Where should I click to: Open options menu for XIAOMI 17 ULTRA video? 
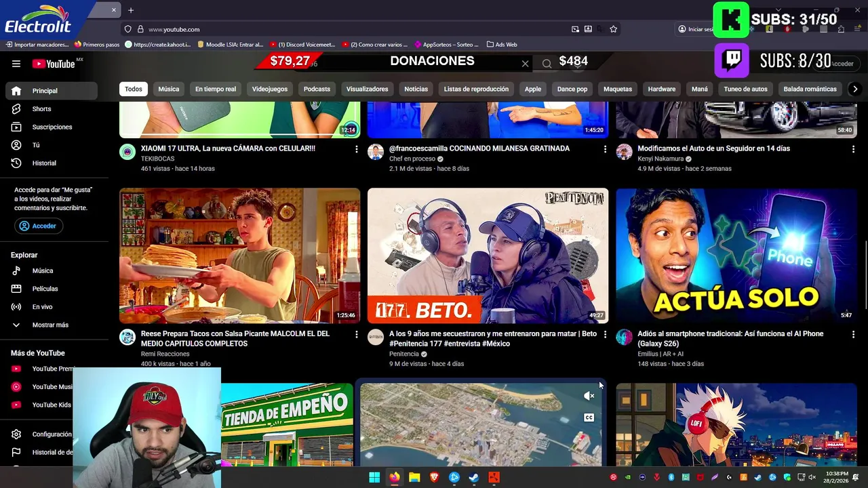[x=357, y=149]
